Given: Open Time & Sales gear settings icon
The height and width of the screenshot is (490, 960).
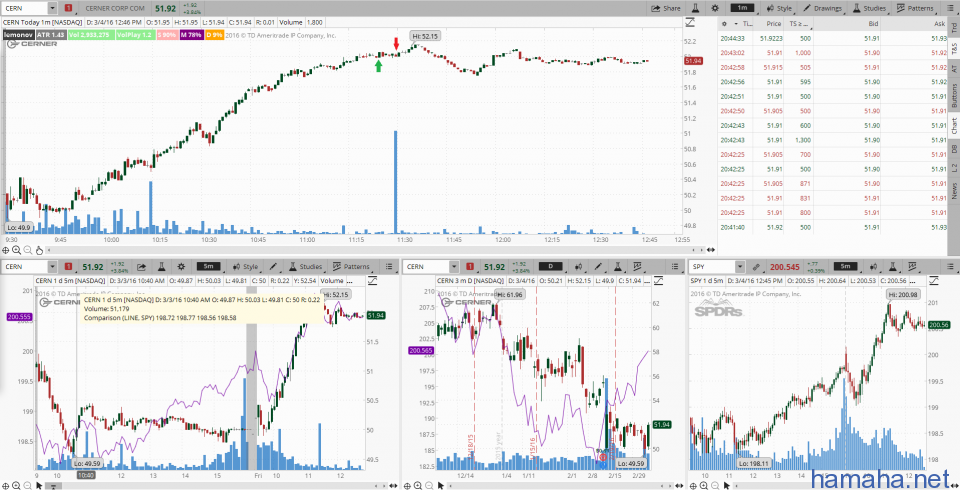Looking at the screenshot, I should [726, 24].
